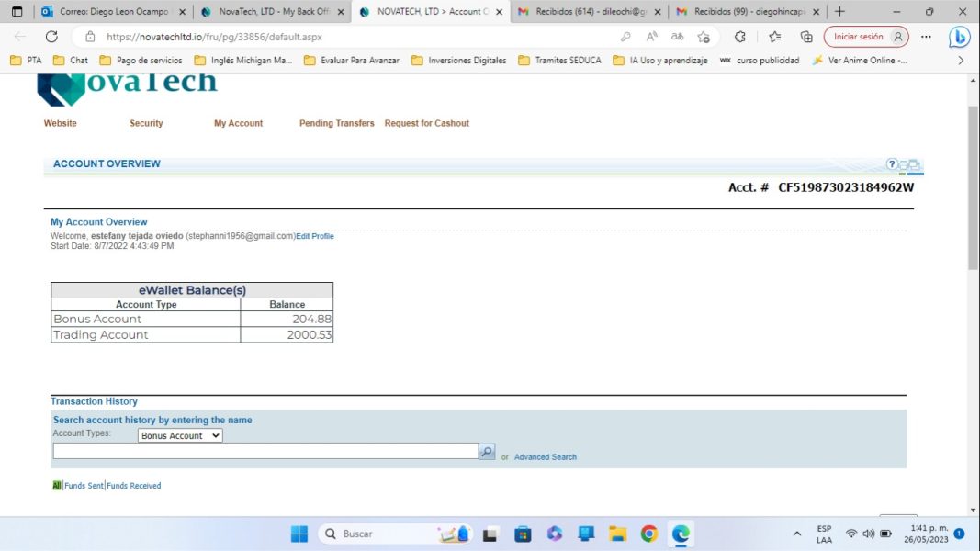Viewport: 980px width, 551px height.
Task: Open the Pending Transfers menu
Action: tap(336, 123)
